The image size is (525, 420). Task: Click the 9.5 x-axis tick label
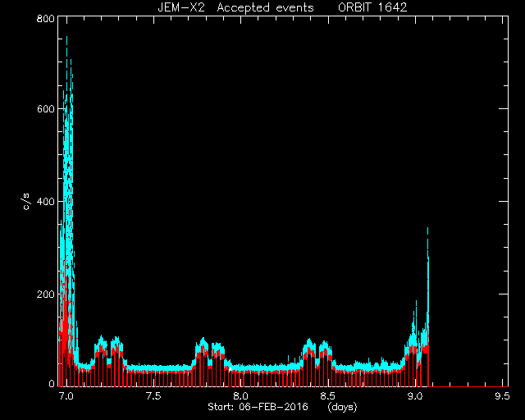click(x=502, y=396)
